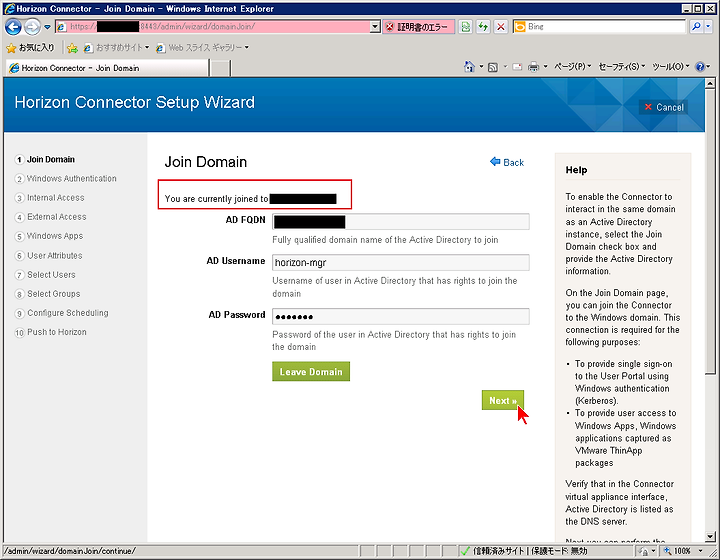Image resolution: width=720 pixels, height=560 pixels.
Task: Select Internal Access step
Action: (50, 198)
